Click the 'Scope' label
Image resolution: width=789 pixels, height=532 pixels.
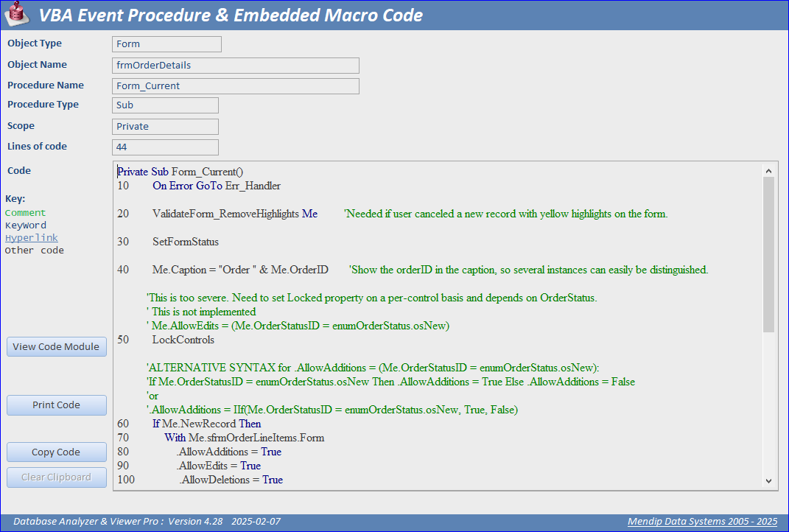pyautogui.click(x=21, y=126)
